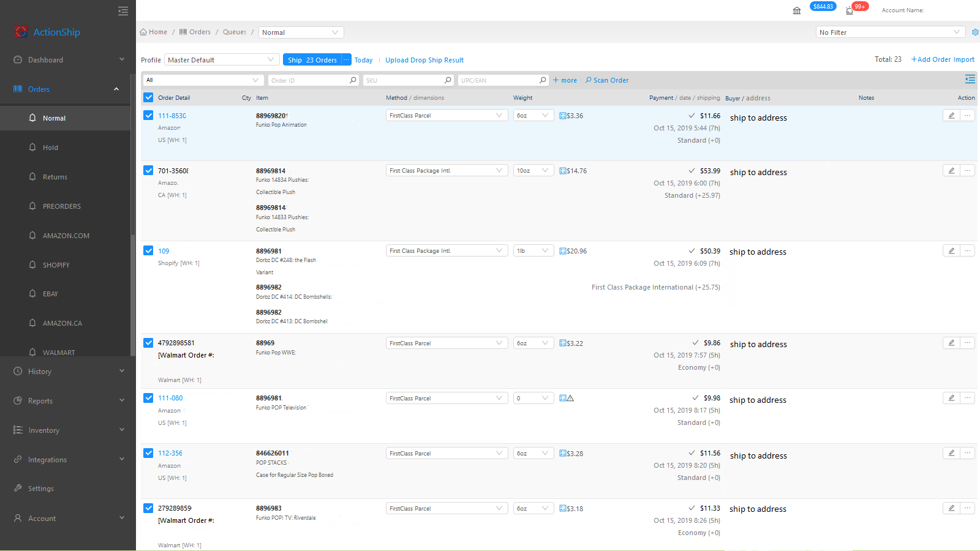The height and width of the screenshot is (551, 980).
Task: Open the SHOPIFY queue in sidebar
Action: (65, 265)
